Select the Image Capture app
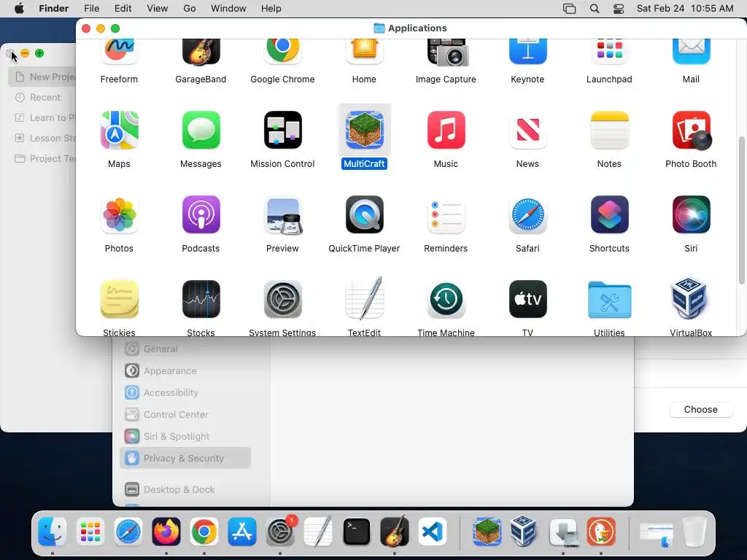The height and width of the screenshot is (560, 747). (x=446, y=52)
